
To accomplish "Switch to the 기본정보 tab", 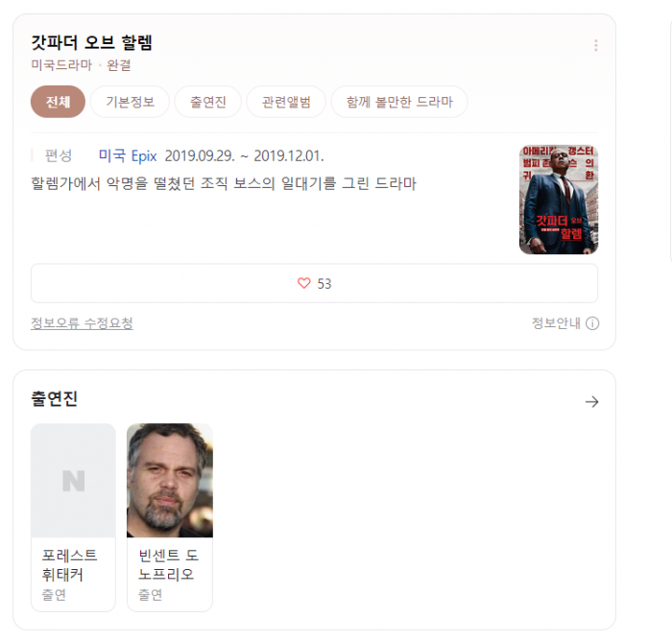I will (130, 102).
